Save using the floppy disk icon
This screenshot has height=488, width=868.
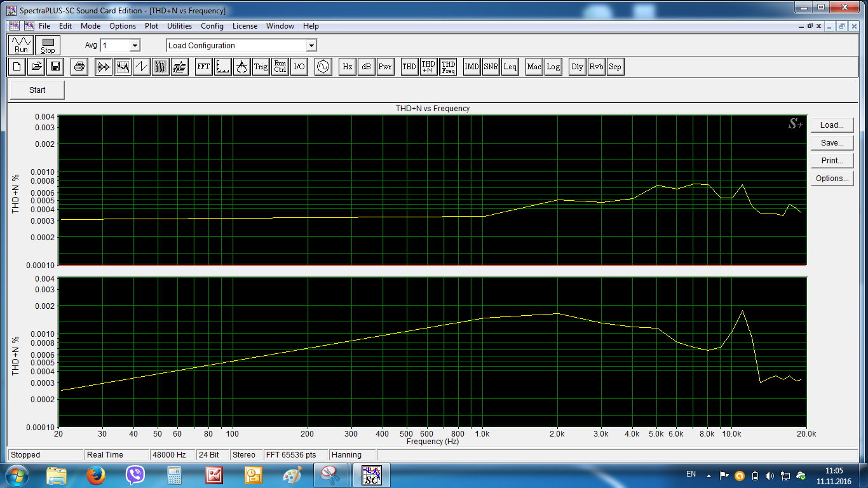tap(55, 67)
